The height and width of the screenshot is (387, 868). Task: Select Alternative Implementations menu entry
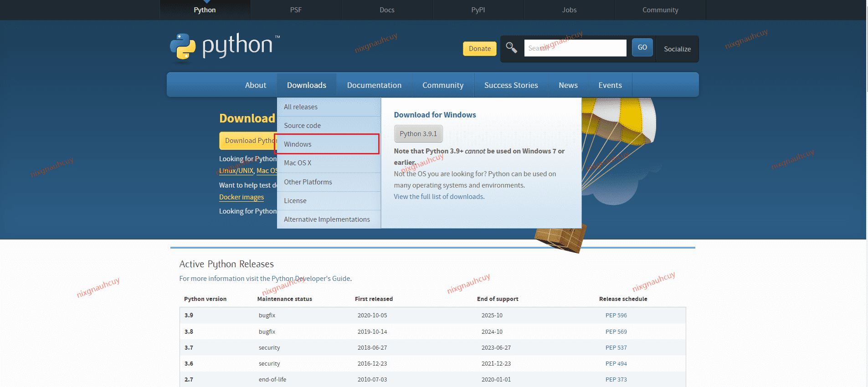327,219
